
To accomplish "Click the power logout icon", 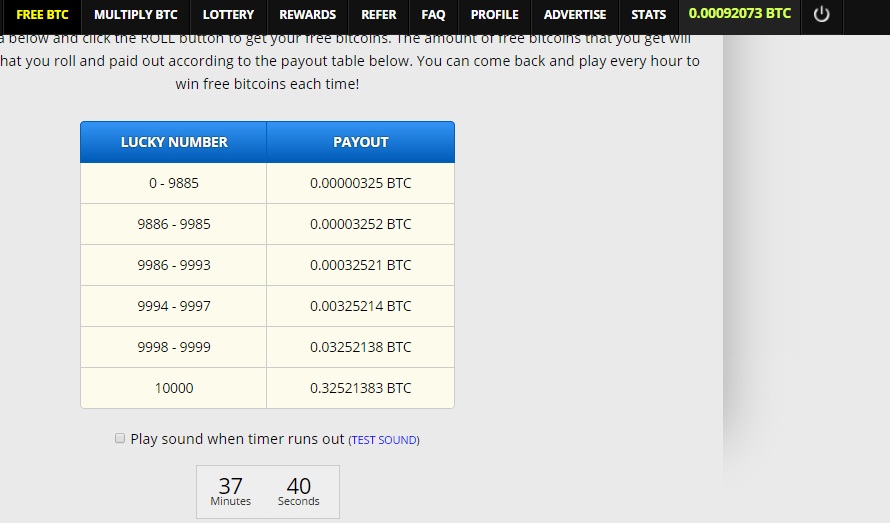I will (x=821, y=15).
